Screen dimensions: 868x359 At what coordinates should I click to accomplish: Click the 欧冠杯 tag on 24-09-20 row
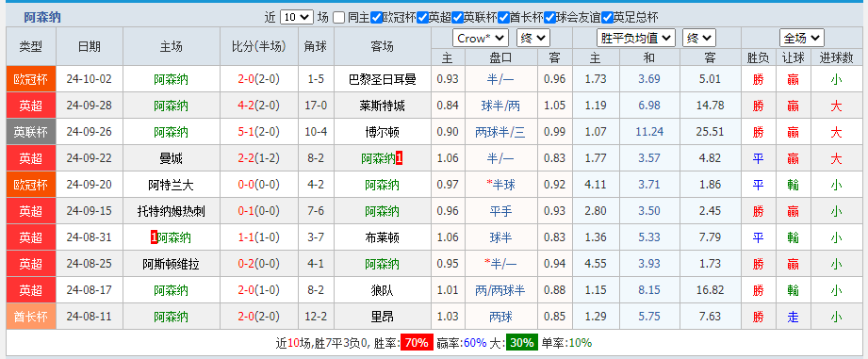pyautogui.click(x=31, y=185)
